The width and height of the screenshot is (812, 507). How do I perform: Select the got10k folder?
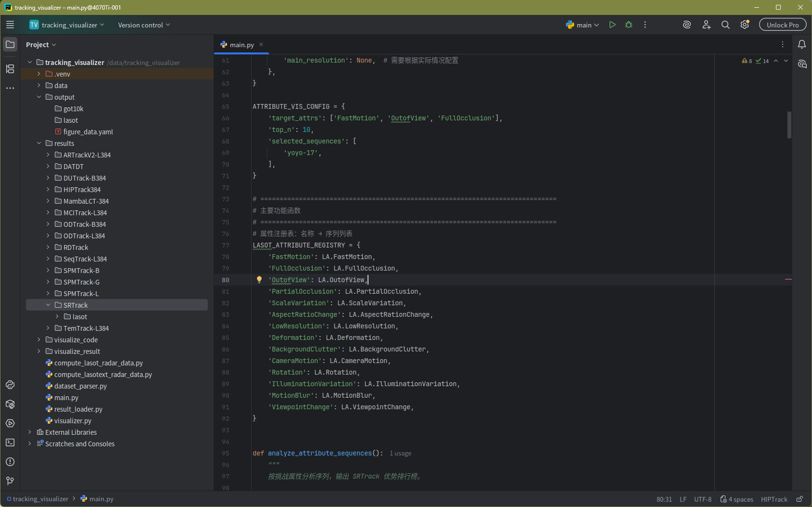[73, 109]
